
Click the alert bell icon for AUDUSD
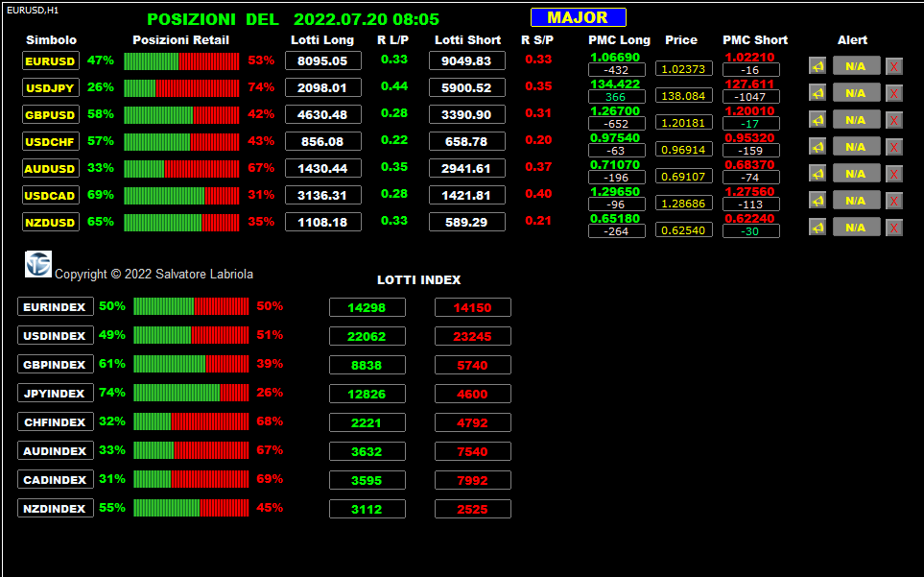[x=817, y=174]
